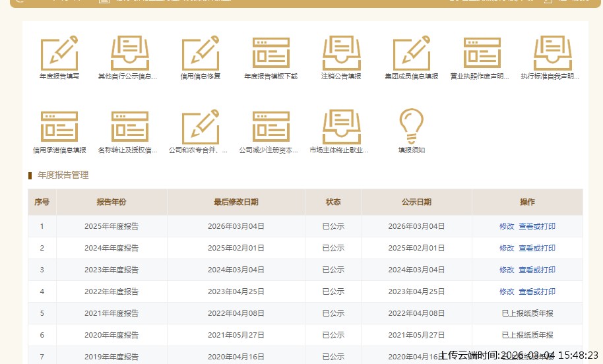The image size is (603, 364).
Task: Click 修改 for the 2024年年度报告 row
Action: 507,248
